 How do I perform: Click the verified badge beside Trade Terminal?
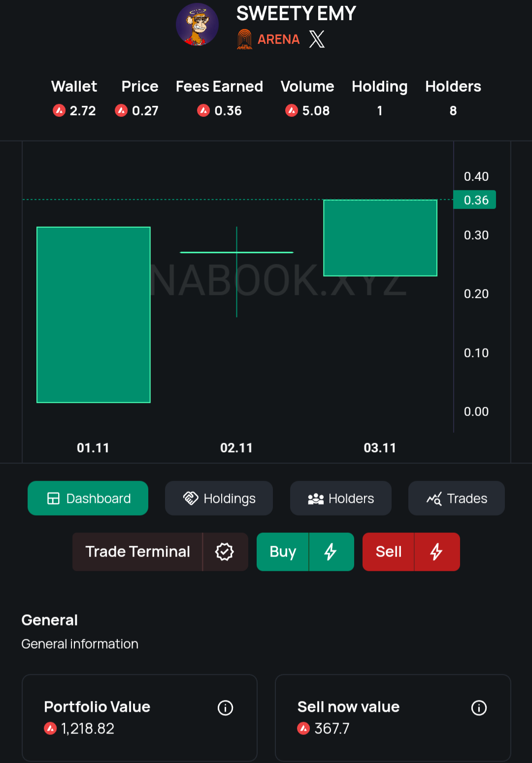pyautogui.click(x=225, y=552)
